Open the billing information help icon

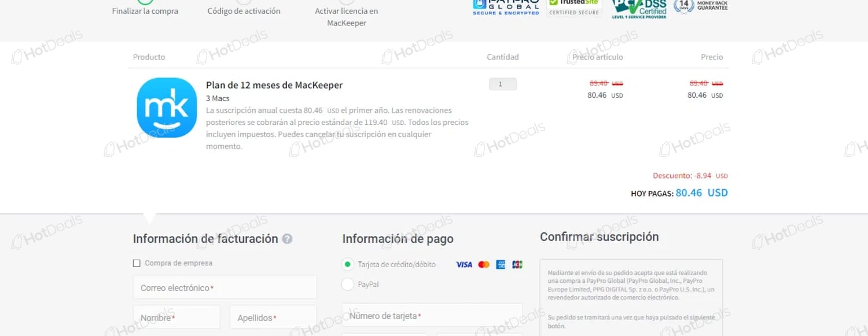287,239
